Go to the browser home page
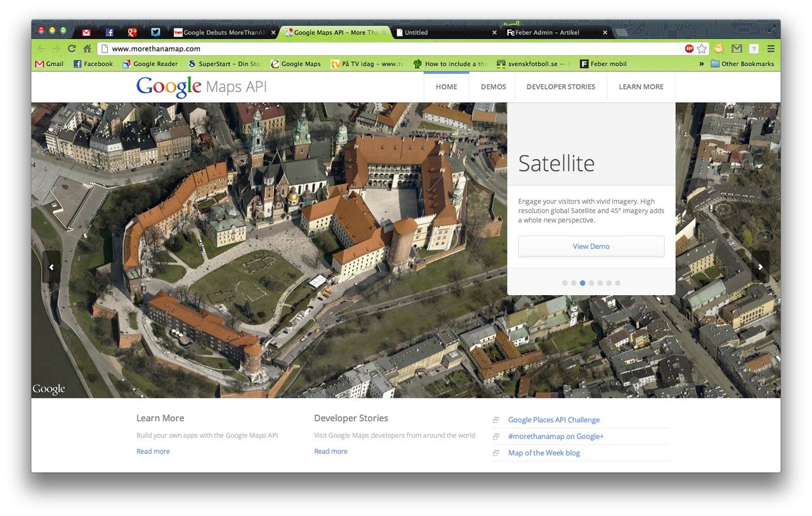Screen dimensions: 812x516 (87, 48)
